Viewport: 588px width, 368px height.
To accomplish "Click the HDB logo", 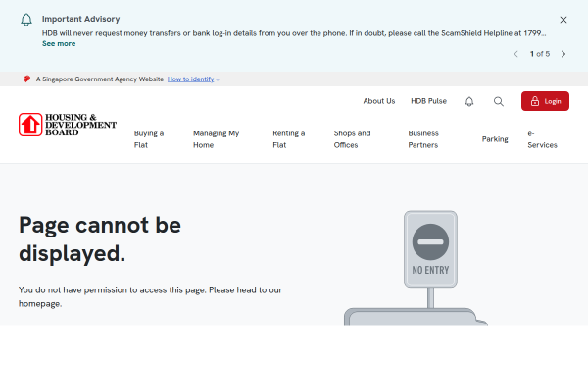I will click(x=68, y=125).
